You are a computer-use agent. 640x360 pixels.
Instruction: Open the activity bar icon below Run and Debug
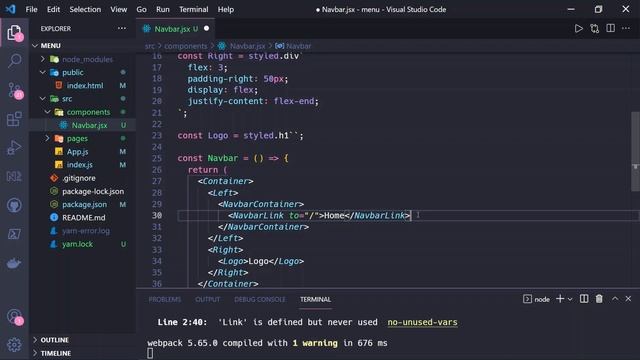click(14, 176)
